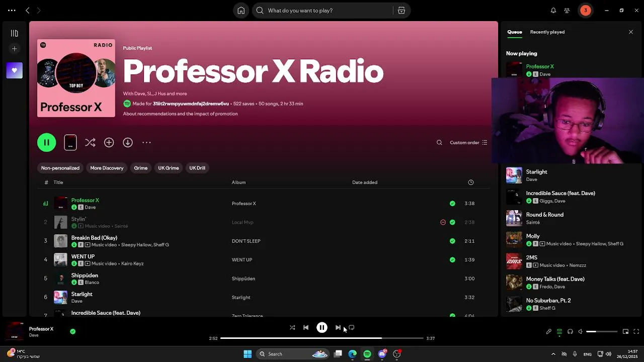The height and width of the screenshot is (362, 644).
Task: Open the Custom order sort dropdown
Action: (468, 142)
